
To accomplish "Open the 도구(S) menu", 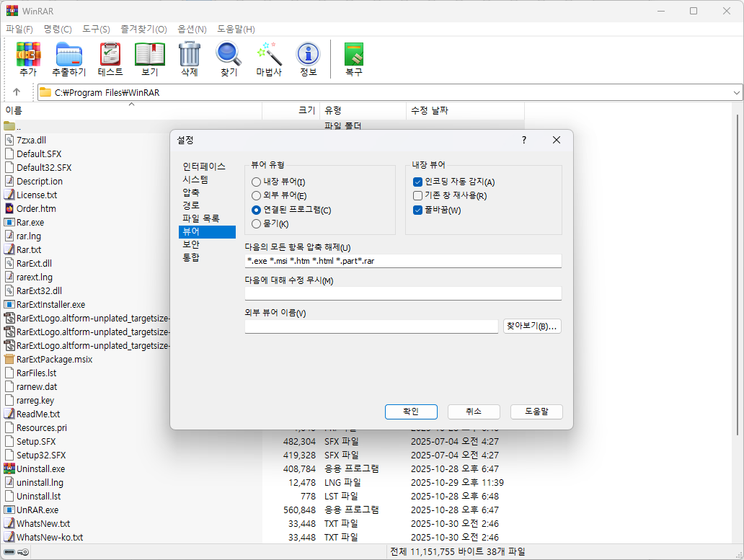I will [97, 30].
